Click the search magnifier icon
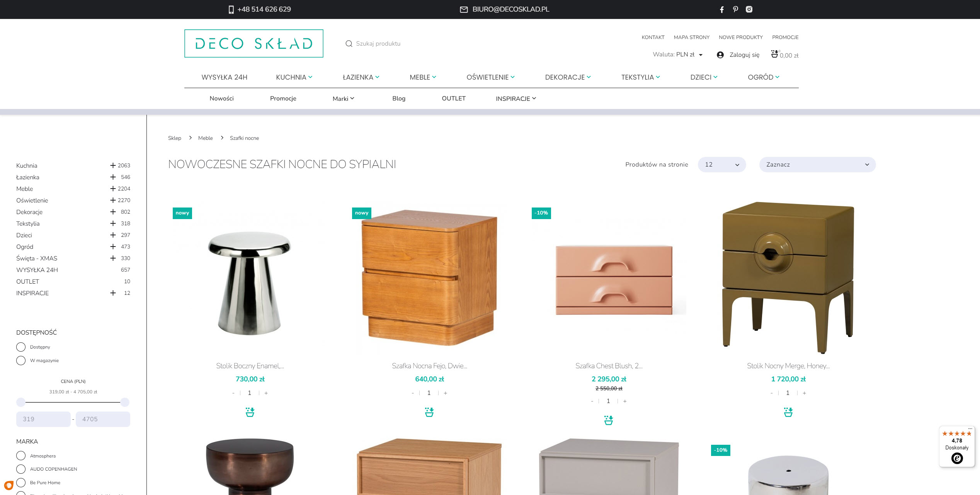 (x=349, y=44)
